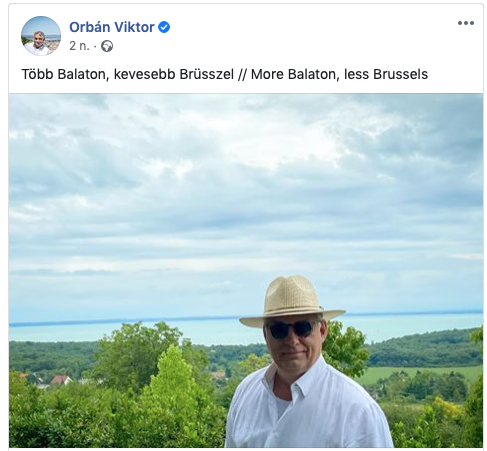Click the yellow flowering bush in photo
The height and width of the screenshot is (451, 487).
pyautogui.click(x=447, y=408)
